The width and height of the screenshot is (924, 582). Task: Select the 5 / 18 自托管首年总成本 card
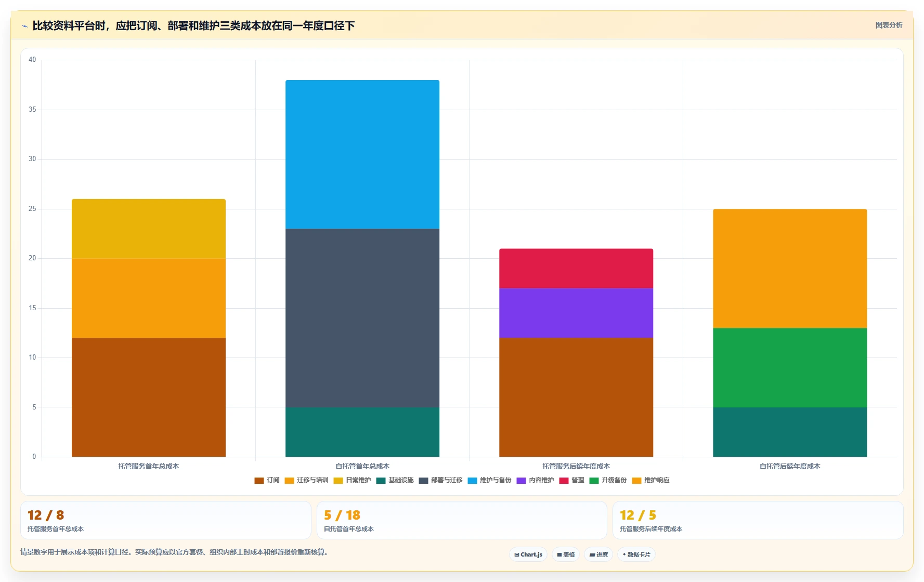pos(462,520)
